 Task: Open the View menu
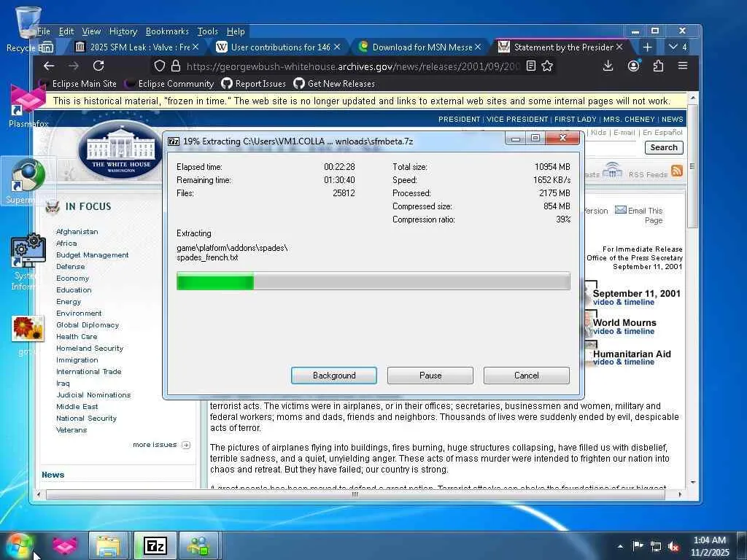(91, 31)
